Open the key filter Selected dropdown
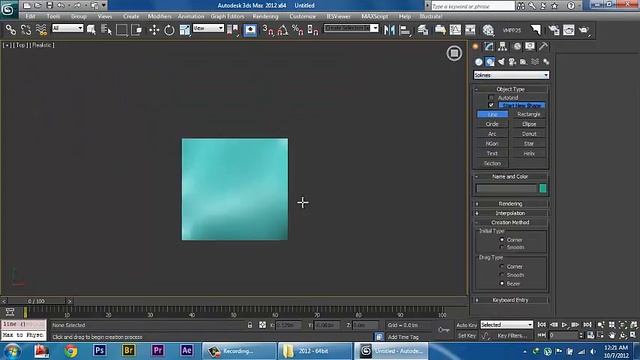 pos(507,324)
